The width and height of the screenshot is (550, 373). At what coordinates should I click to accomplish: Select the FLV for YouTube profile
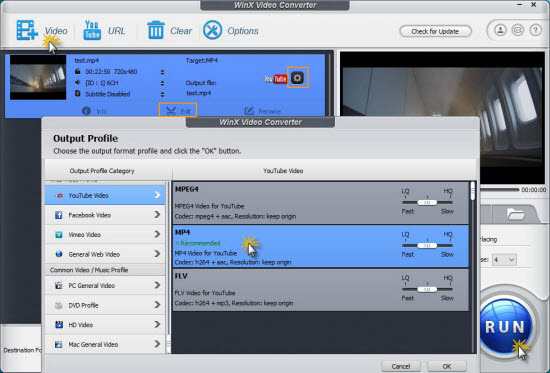(x=321, y=289)
